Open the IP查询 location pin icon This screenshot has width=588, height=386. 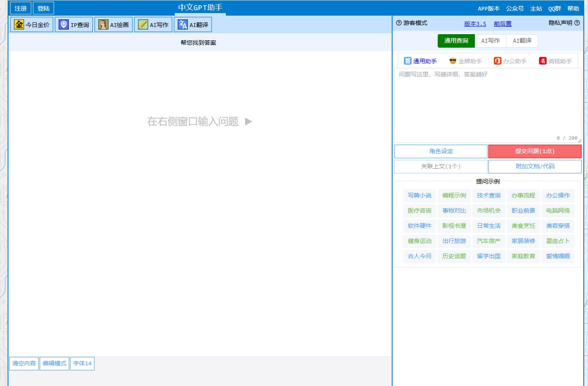pos(64,25)
